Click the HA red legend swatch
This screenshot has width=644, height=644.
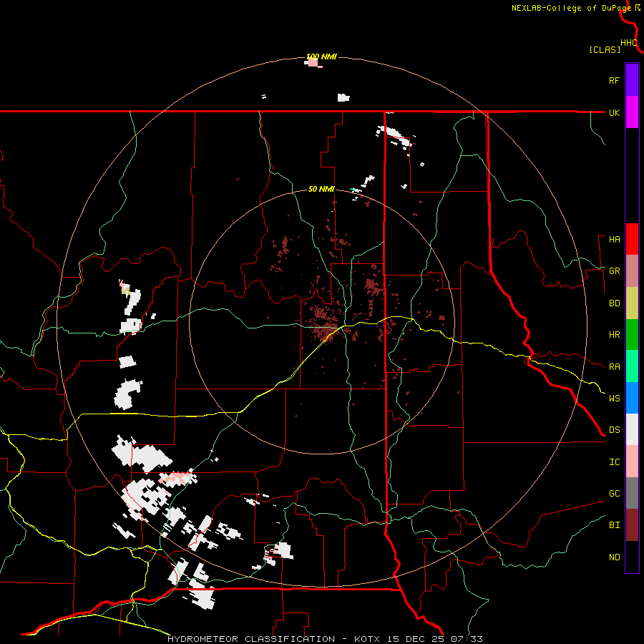click(x=632, y=239)
